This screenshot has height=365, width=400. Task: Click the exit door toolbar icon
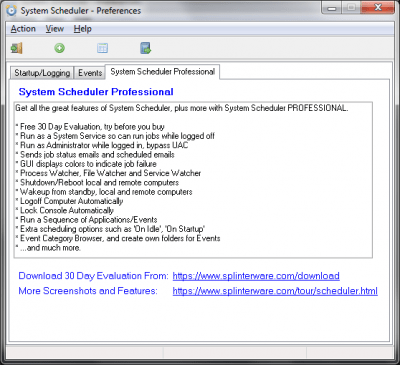[x=17, y=48]
